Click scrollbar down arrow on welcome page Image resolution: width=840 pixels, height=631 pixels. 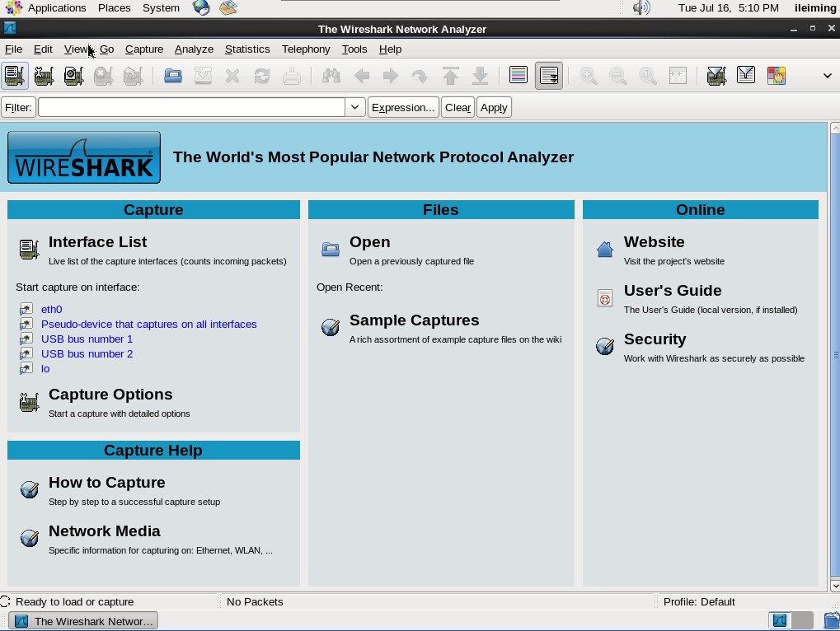pos(835,587)
